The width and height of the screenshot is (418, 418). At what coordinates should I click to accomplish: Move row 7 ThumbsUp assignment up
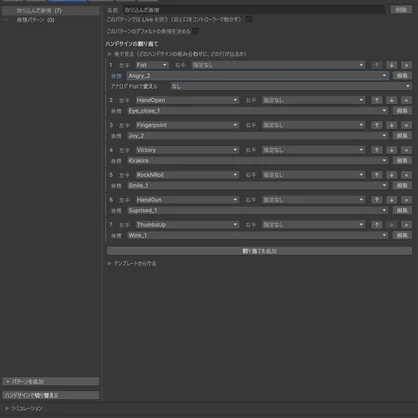pos(377,225)
